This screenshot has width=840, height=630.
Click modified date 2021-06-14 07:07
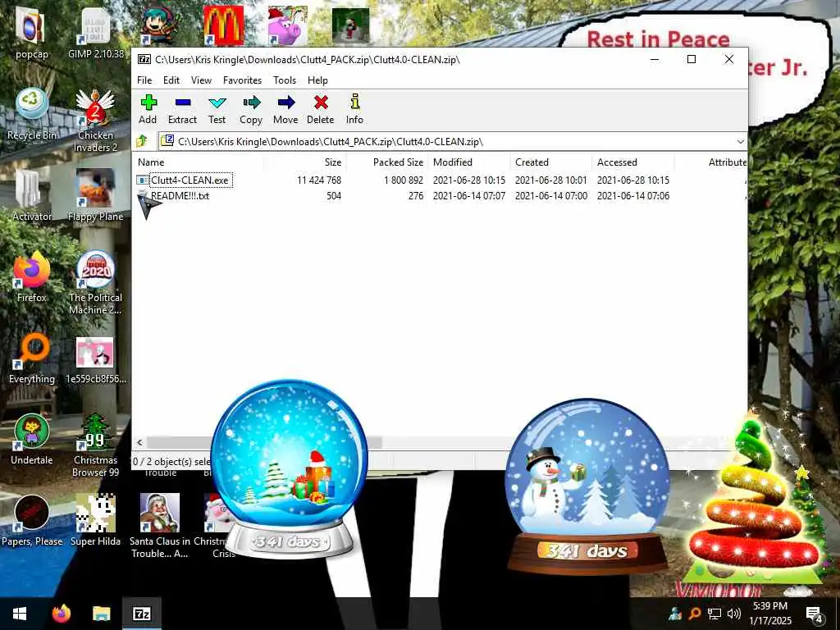pyautogui.click(x=469, y=196)
